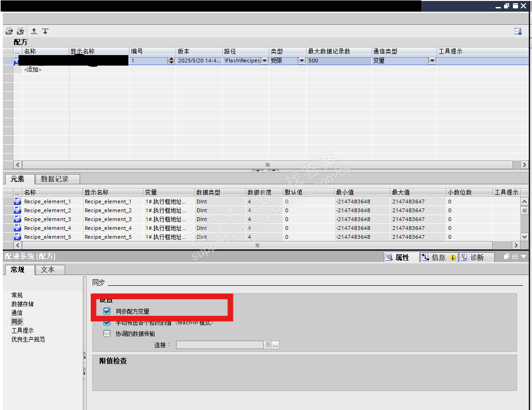This screenshot has width=532, height=410.
Task: Open the 信息 inspector tab
Action: 439,257
